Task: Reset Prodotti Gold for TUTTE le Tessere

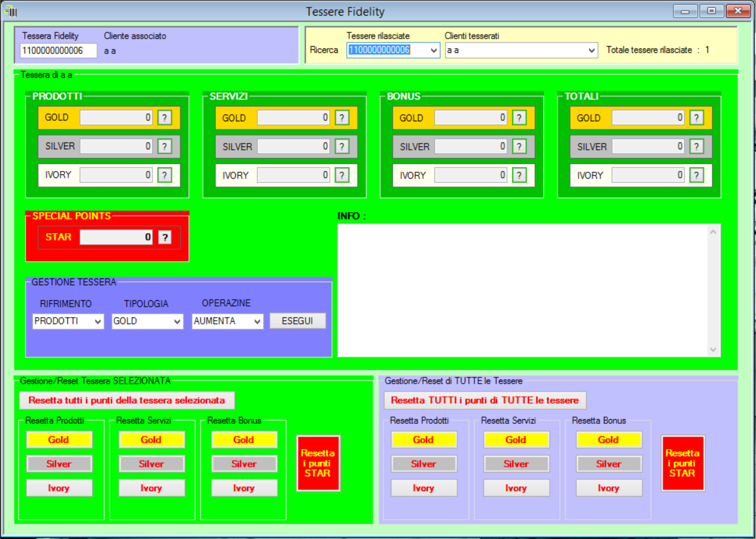Action: click(x=423, y=440)
